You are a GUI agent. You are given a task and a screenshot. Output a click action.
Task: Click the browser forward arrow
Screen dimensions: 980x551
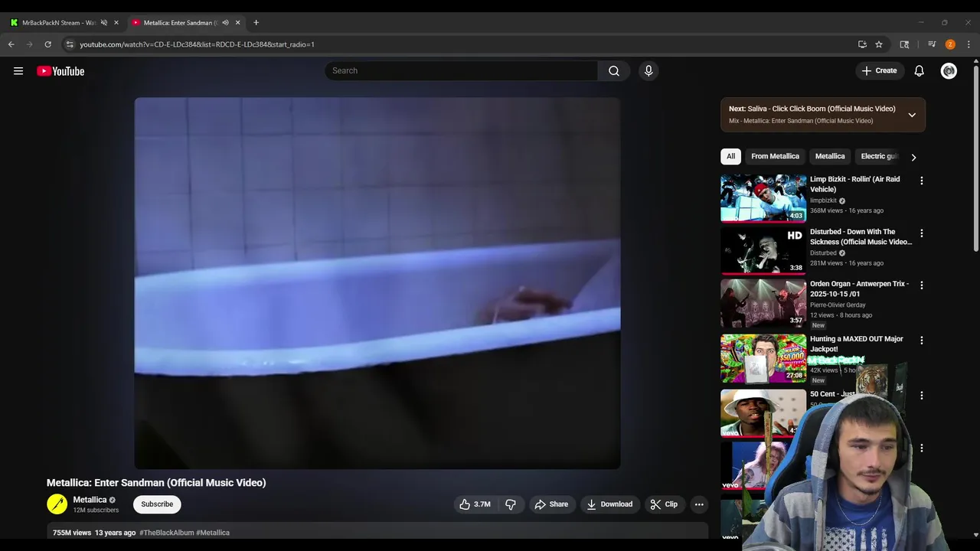[30, 44]
